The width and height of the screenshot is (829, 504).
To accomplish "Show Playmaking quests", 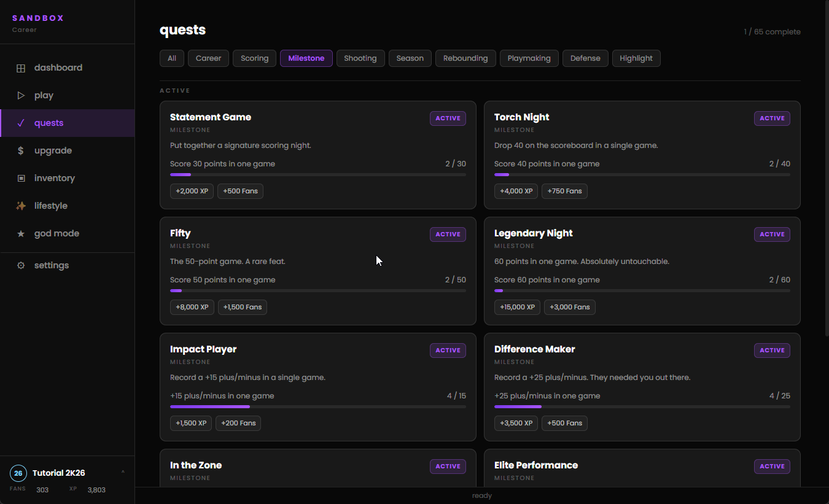I will [x=529, y=58].
